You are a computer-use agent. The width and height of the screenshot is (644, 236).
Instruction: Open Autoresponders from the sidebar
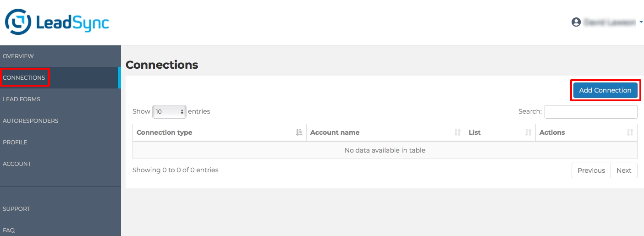pos(30,121)
